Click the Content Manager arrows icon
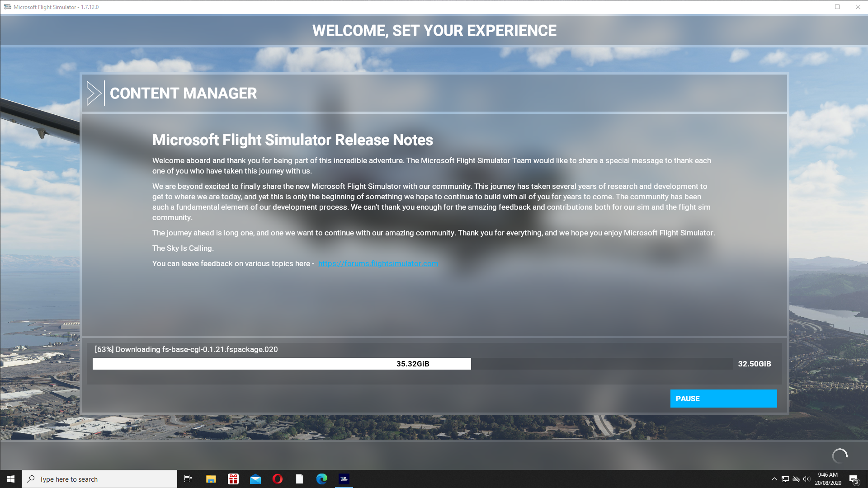The width and height of the screenshot is (868, 488). 95,93
